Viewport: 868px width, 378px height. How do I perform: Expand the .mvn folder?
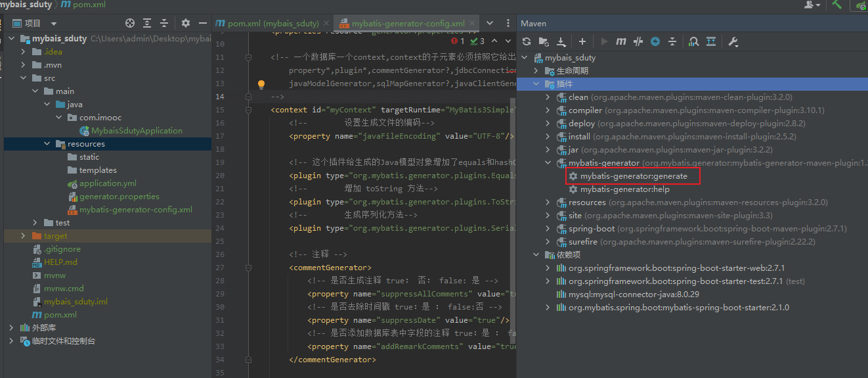click(x=24, y=65)
